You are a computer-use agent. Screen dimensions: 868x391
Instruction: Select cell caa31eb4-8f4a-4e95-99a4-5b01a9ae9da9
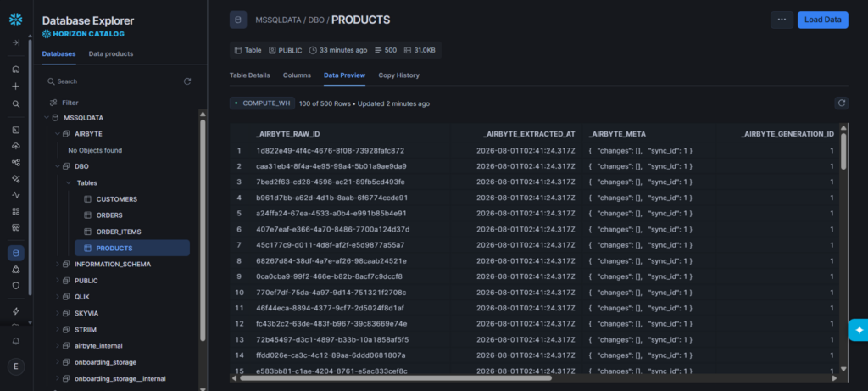tap(331, 166)
